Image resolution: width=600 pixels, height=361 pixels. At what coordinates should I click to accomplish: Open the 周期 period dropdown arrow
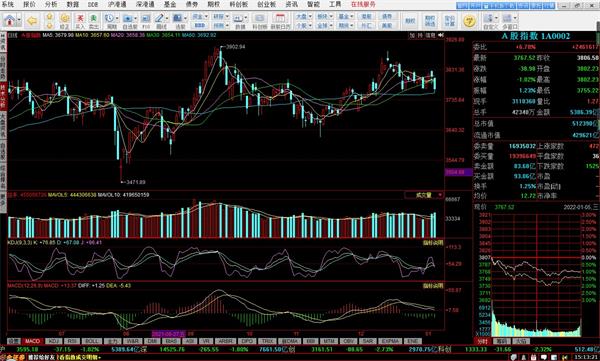pos(117,18)
